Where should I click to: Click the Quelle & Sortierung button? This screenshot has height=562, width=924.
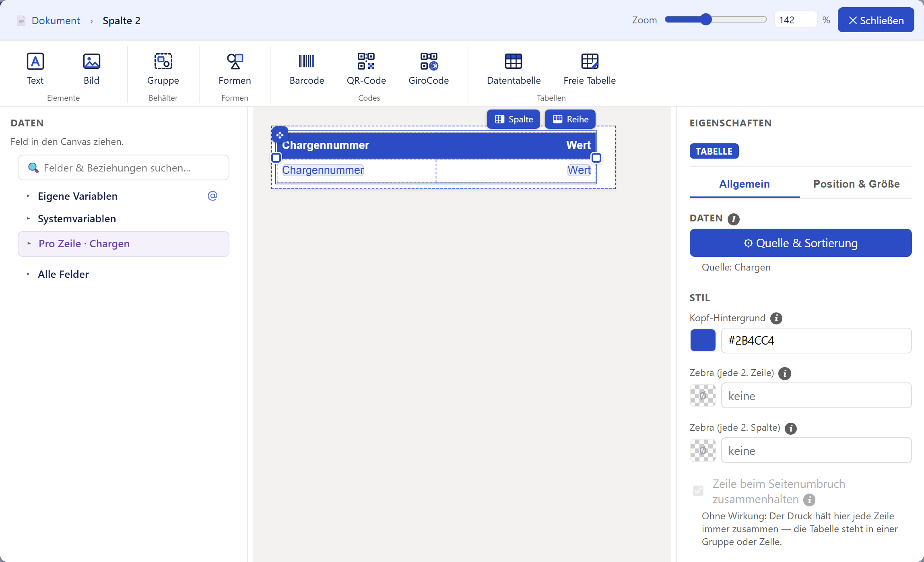[x=800, y=243]
